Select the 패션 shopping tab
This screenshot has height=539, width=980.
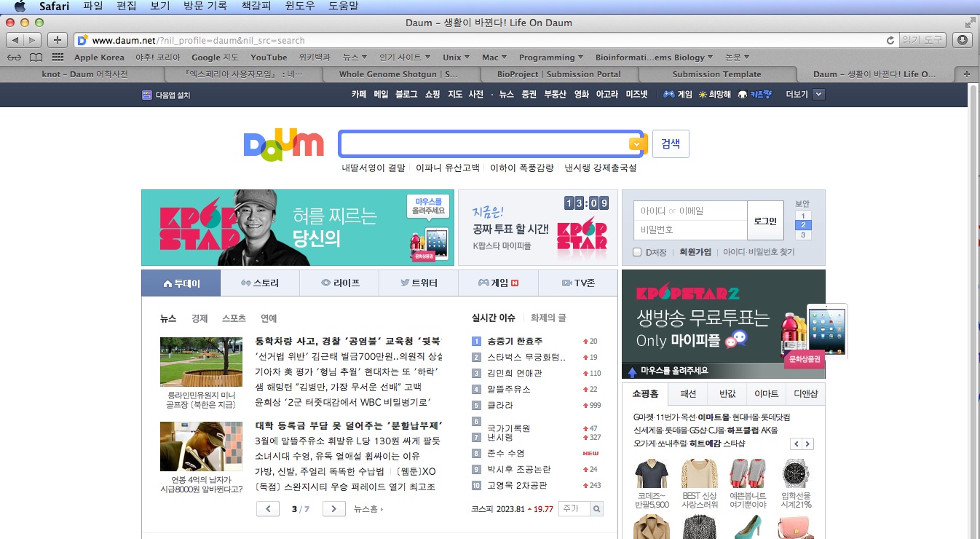point(688,393)
